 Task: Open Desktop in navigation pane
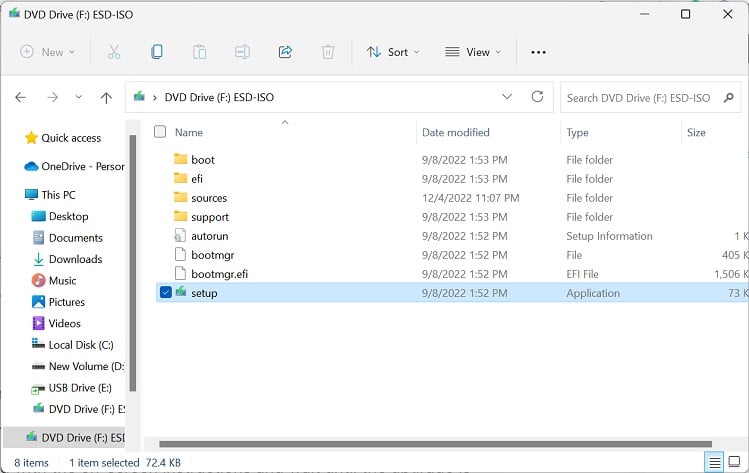60,216
